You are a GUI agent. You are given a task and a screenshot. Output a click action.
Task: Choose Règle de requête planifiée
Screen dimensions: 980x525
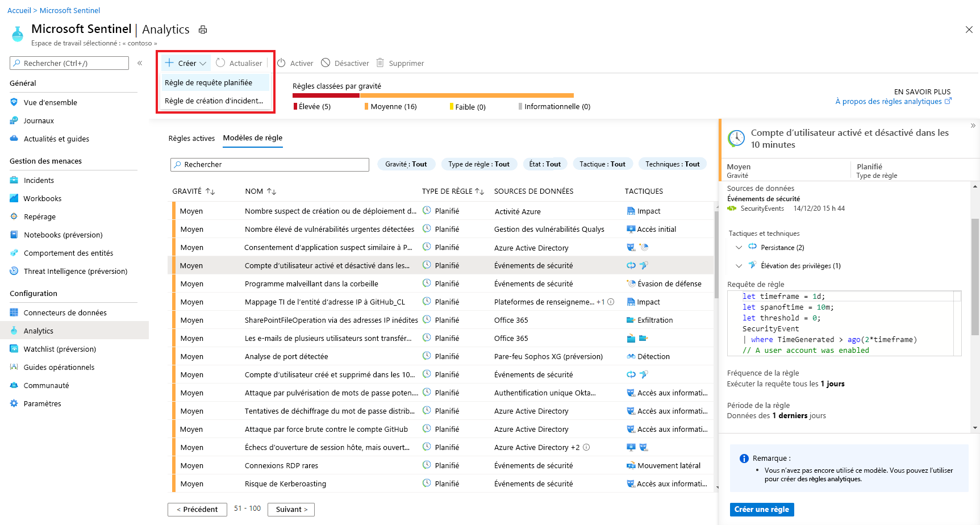pyautogui.click(x=215, y=82)
